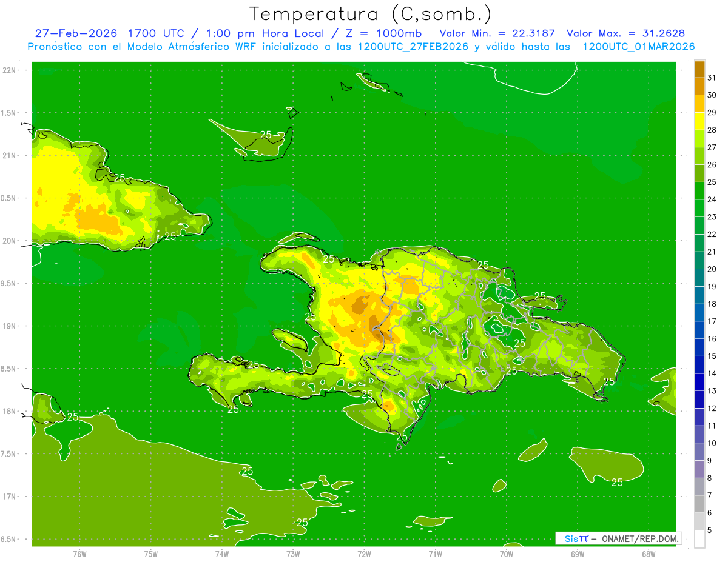Click the "22N" latitude label

tap(9, 70)
